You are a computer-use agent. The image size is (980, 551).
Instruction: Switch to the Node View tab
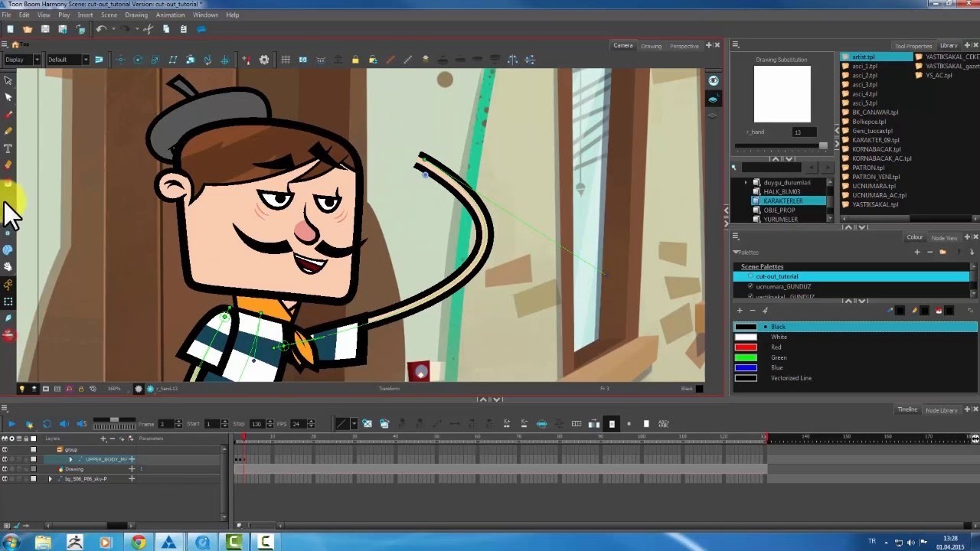pyautogui.click(x=943, y=238)
